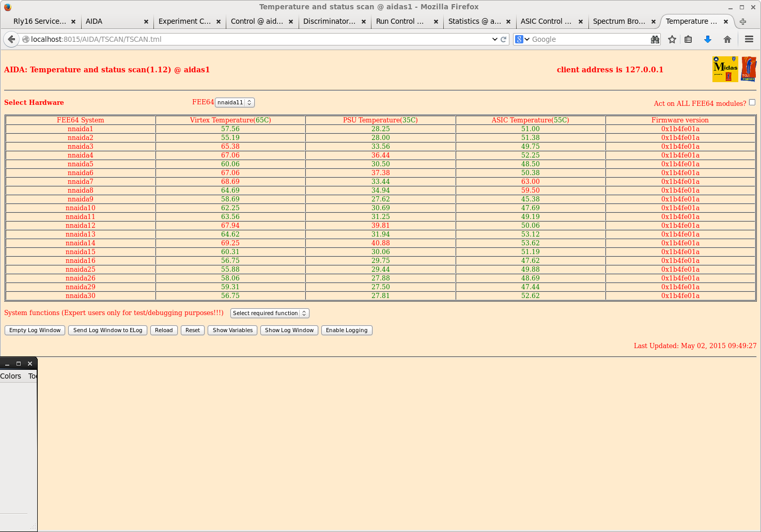Open the downloads arrow icon
This screenshot has height=532, width=761.
pyautogui.click(x=708, y=39)
